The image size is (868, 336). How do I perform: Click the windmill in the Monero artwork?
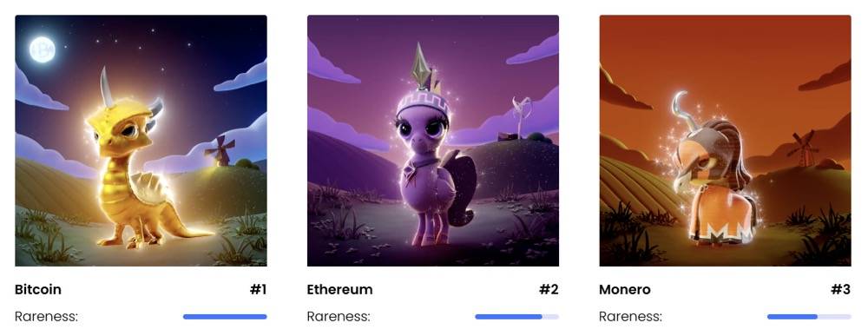coord(803,148)
